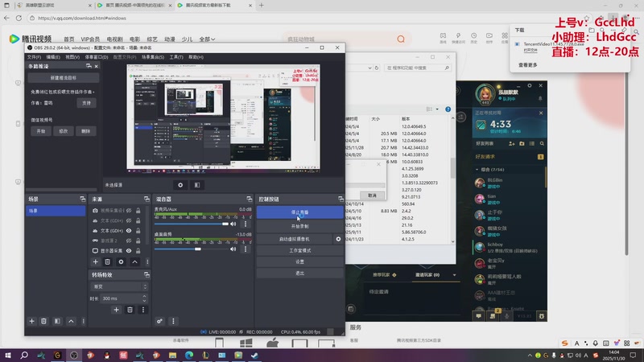Open the Help (帮助) menu in OBS
This screenshot has height=362, width=644.
point(196,57)
